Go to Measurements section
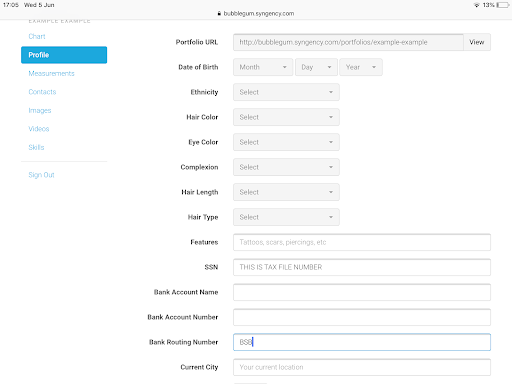Image resolution: width=512 pixels, height=384 pixels. click(51, 73)
